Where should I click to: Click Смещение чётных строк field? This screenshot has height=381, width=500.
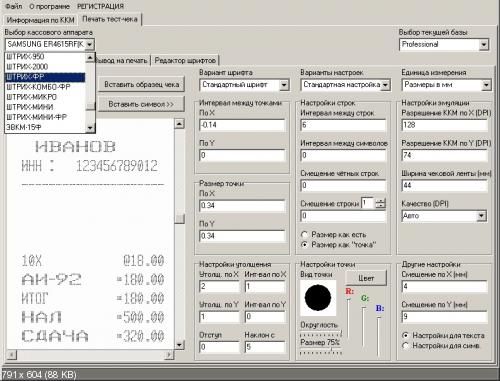(x=343, y=186)
